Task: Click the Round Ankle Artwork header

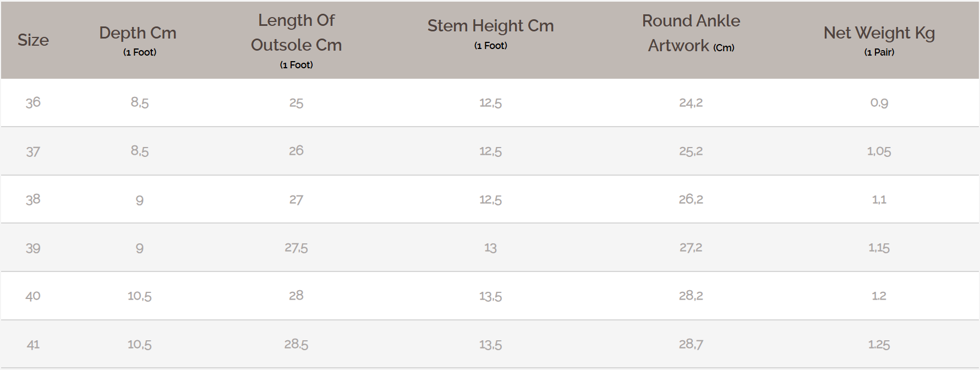Action: (x=691, y=33)
